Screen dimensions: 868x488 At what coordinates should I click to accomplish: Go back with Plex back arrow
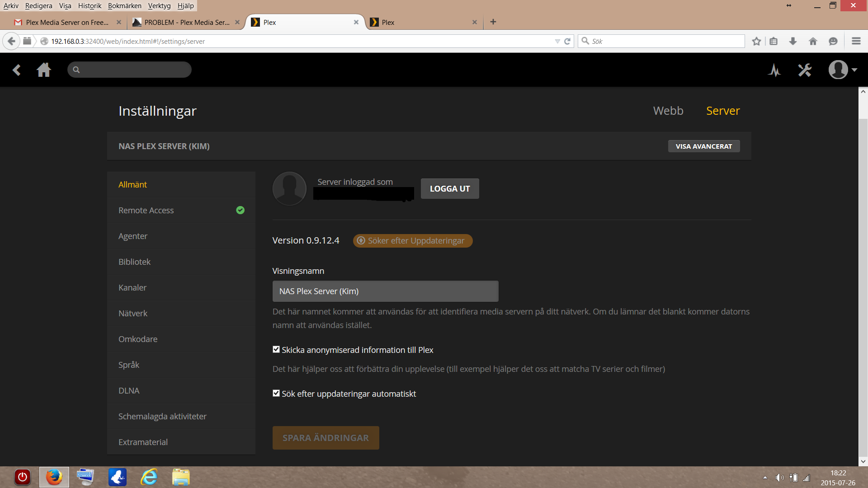[17, 70]
